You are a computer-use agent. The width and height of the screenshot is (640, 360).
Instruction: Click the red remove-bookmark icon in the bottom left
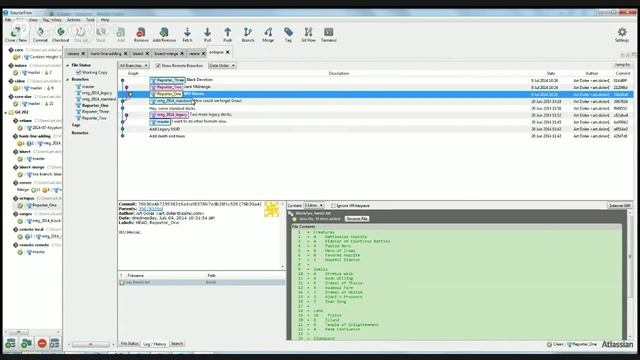coord(42,343)
